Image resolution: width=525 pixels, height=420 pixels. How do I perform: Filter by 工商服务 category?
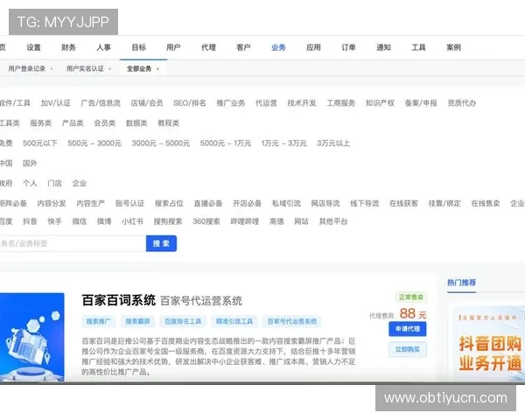point(341,103)
